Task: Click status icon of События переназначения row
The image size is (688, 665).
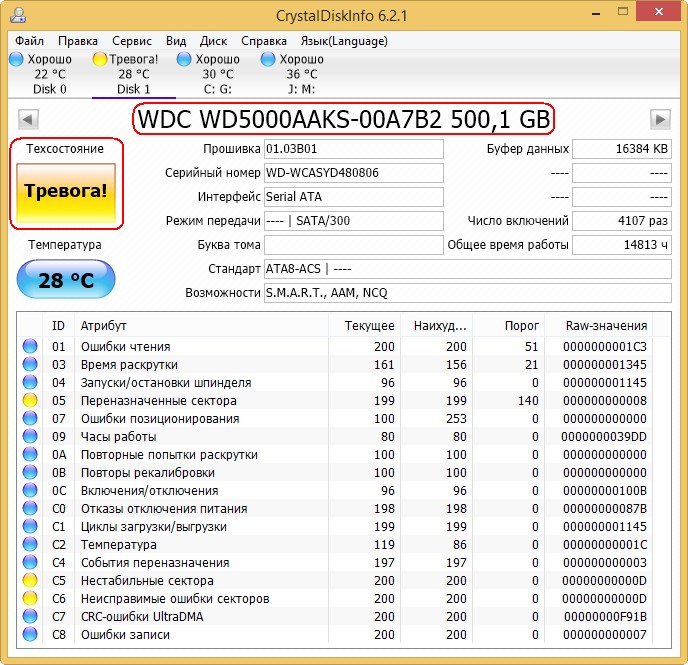Action: (x=30, y=562)
